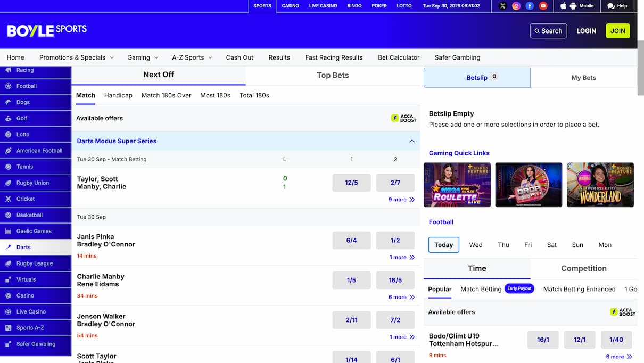Select the Today day filter
This screenshot has width=644, height=363.
[x=443, y=245]
